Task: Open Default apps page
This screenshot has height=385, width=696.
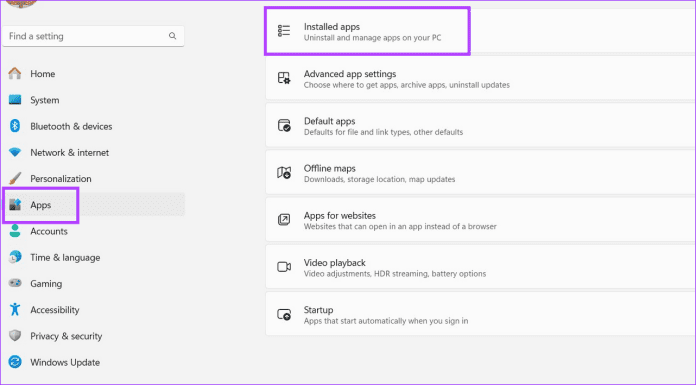Action: [x=481, y=125]
